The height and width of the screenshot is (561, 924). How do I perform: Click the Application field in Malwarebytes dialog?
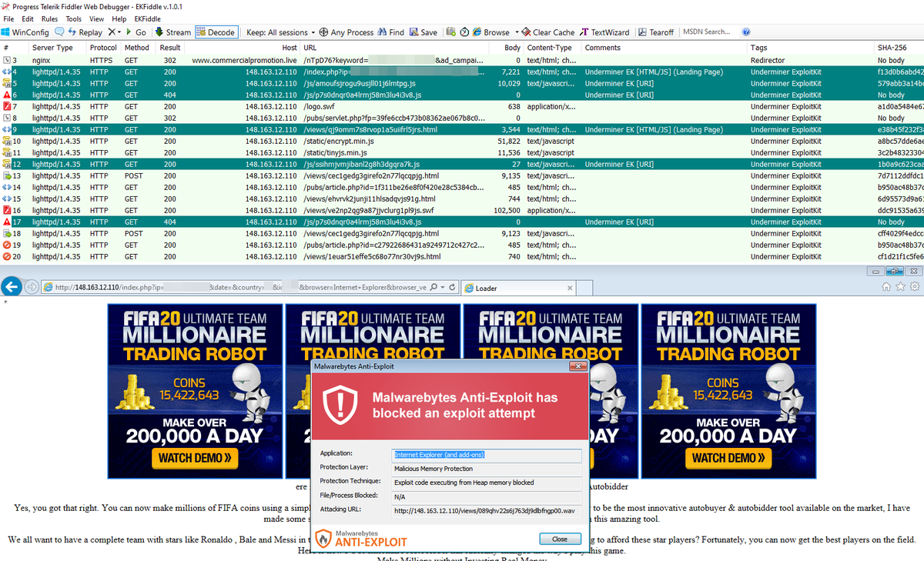[487, 454]
